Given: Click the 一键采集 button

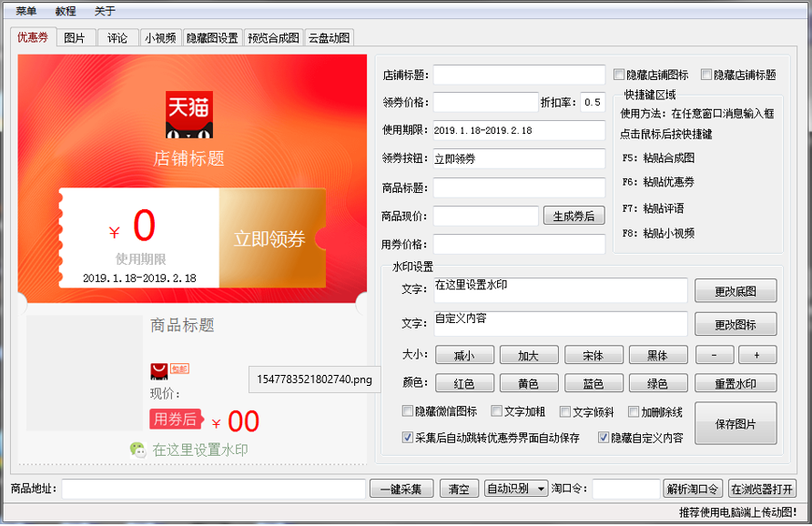Looking at the screenshot, I should pyautogui.click(x=401, y=489).
